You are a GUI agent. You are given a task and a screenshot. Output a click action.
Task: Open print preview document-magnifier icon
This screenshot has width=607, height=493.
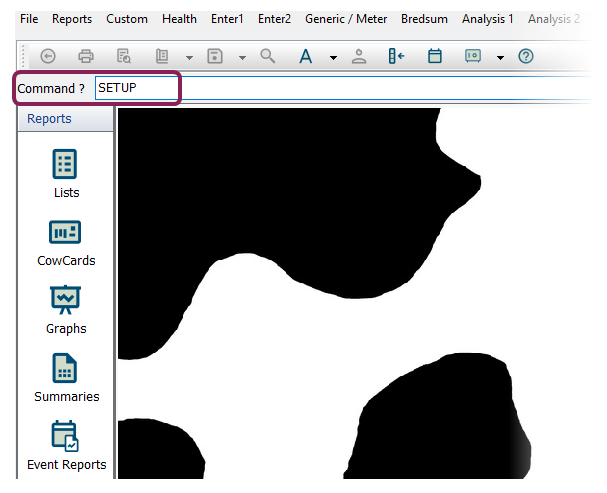pyautogui.click(x=123, y=56)
